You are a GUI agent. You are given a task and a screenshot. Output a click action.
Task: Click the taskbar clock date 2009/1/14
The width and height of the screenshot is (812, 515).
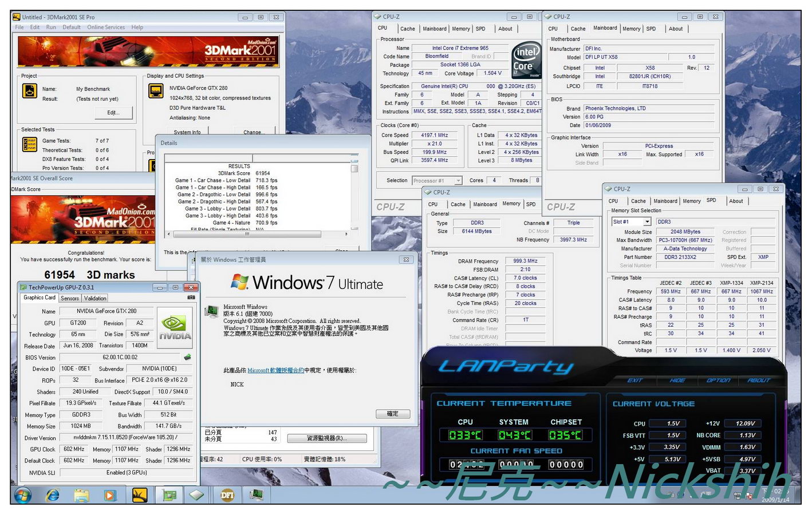pos(775,500)
